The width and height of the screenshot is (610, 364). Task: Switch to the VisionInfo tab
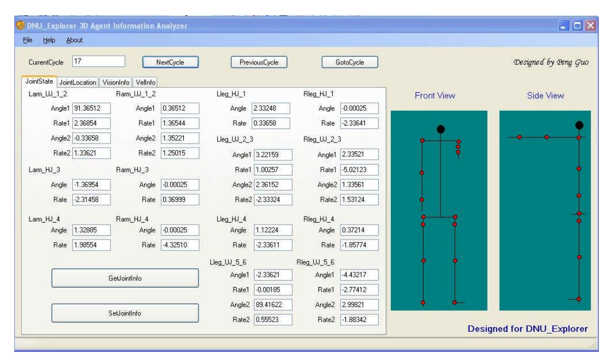coord(116,82)
